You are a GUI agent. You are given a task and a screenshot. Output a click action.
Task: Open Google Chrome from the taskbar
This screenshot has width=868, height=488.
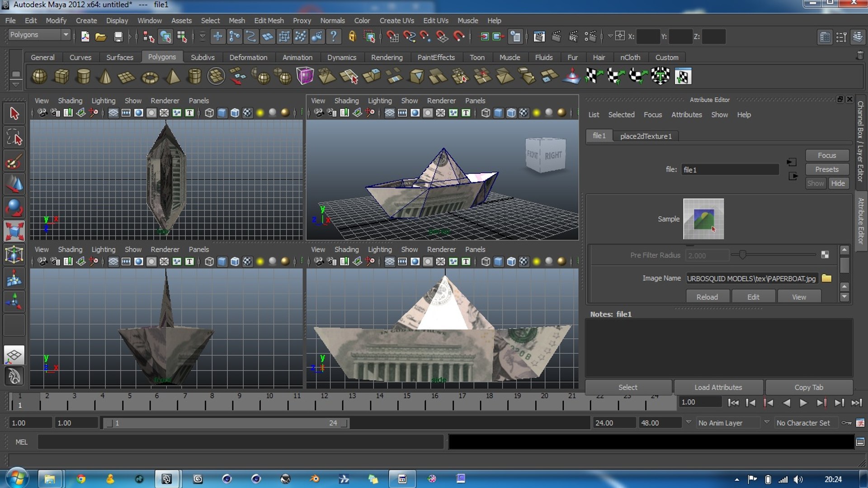pyautogui.click(x=81, y=479)
